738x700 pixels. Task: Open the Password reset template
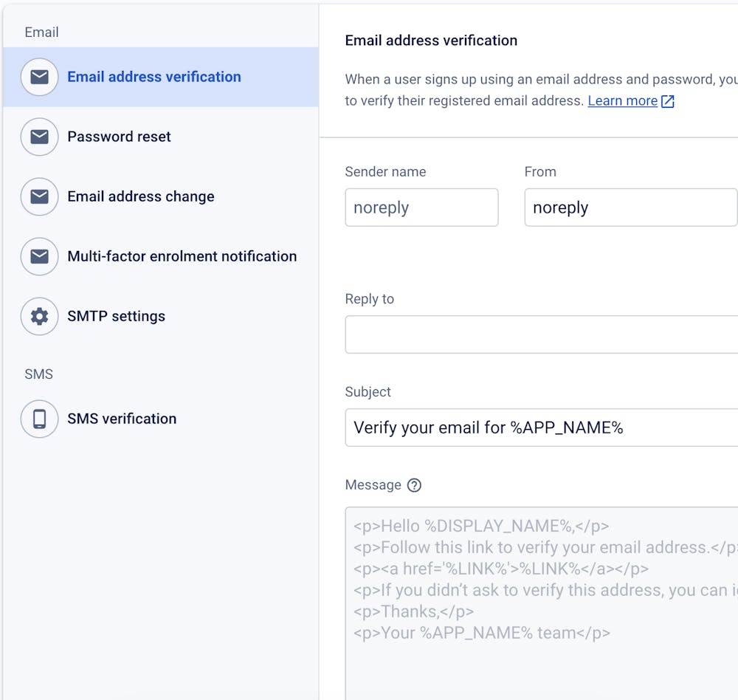click(x=119, y=137)
